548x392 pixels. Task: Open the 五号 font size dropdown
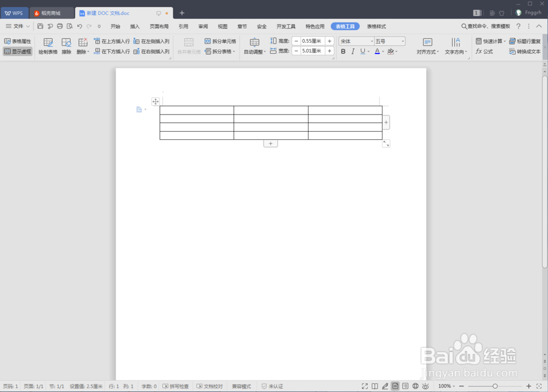pos(403,41)
